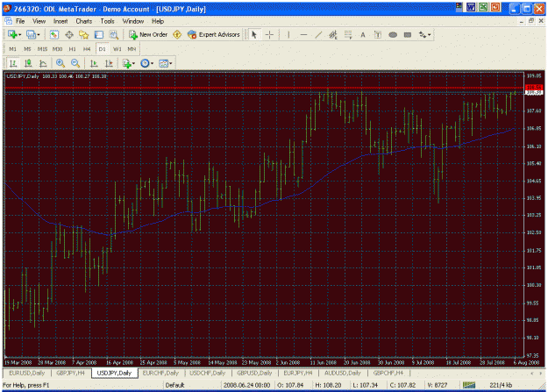This screenshot has height=392, width=548.
Task: Click the Office shortcut bar control icon
Action: point(459,7)
